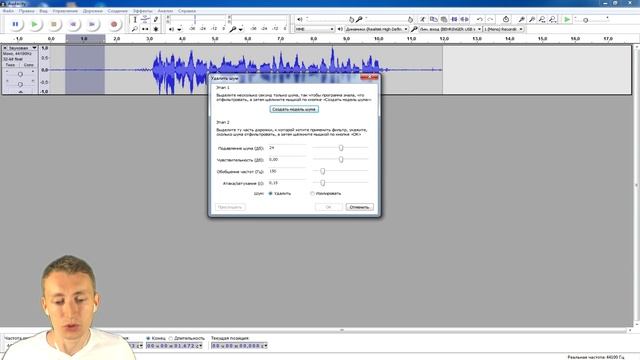
Task: Select the Time Shift tool
Action: pos(145,29)
